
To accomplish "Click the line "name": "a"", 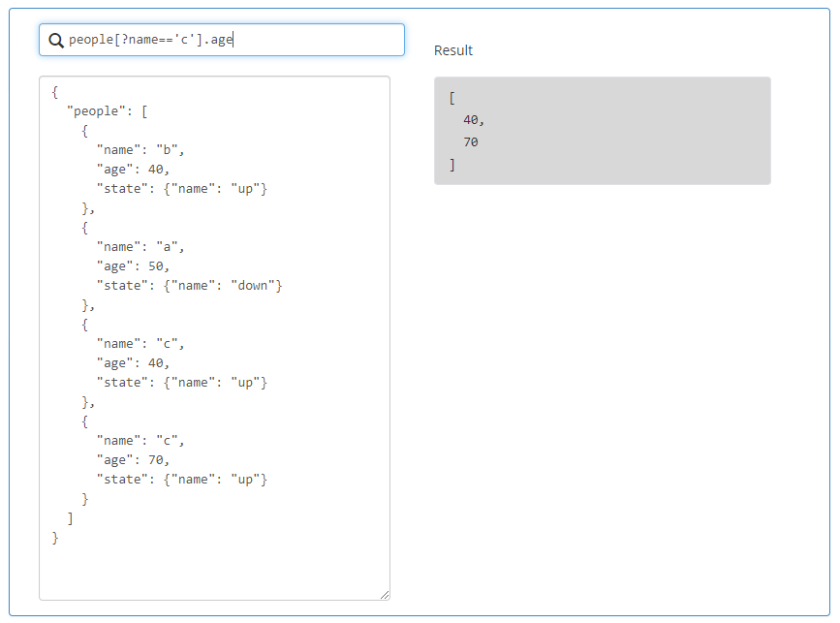I will [x=140, y=247].
